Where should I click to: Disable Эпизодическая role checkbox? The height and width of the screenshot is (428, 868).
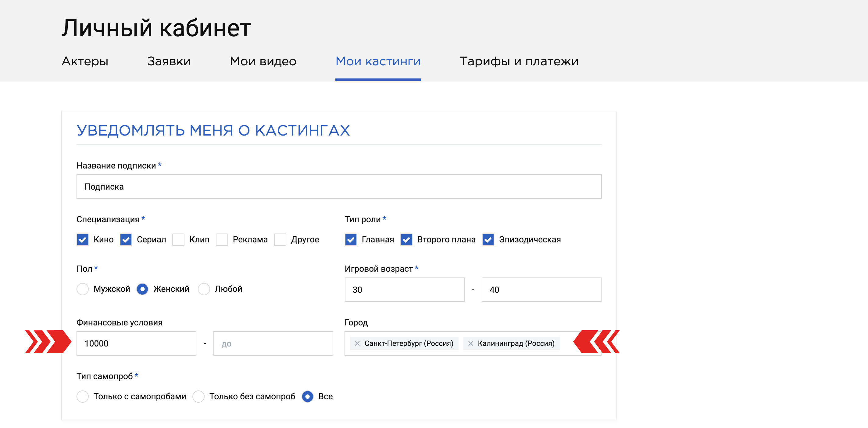[x=488, y=239]
